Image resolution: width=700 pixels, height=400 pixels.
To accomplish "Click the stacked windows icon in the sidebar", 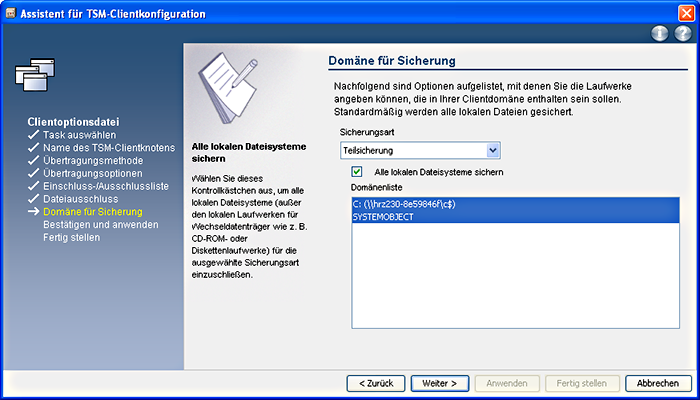I will coord(34,74).
